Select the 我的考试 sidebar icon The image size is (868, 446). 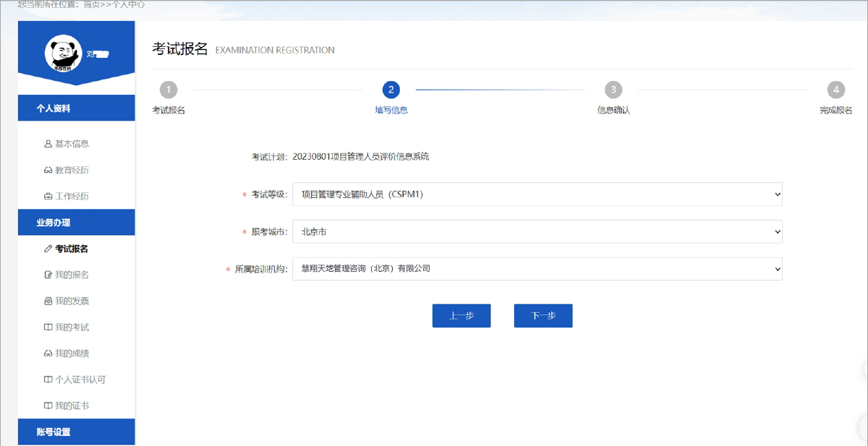click(48, 326)
